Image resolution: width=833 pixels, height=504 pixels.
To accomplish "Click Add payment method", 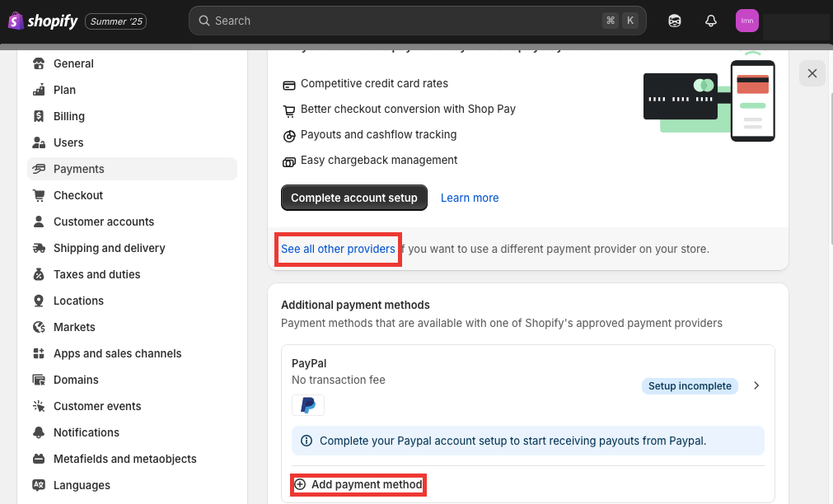I will tap(358, 484).
